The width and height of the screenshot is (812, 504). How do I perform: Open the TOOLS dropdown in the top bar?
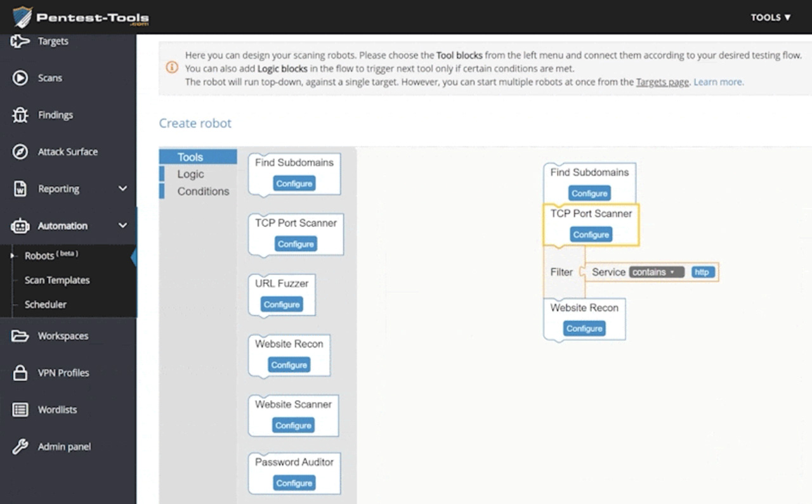(770, 17)
